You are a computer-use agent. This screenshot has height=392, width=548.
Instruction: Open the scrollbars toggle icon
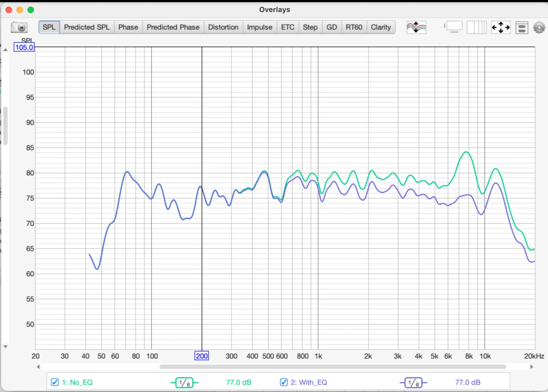(453, 27)
